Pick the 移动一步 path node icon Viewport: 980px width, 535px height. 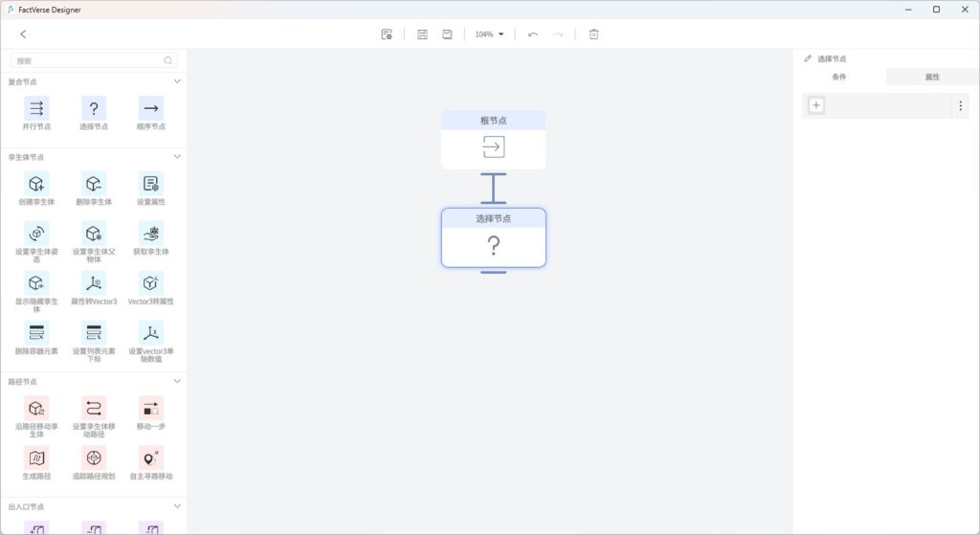click(150, 409)
